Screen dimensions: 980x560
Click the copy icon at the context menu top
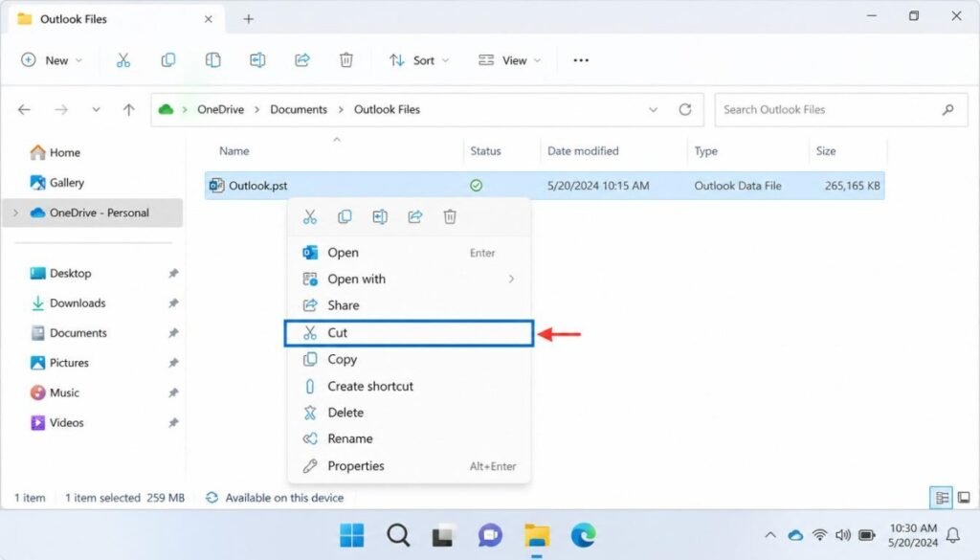click(345, 217)
